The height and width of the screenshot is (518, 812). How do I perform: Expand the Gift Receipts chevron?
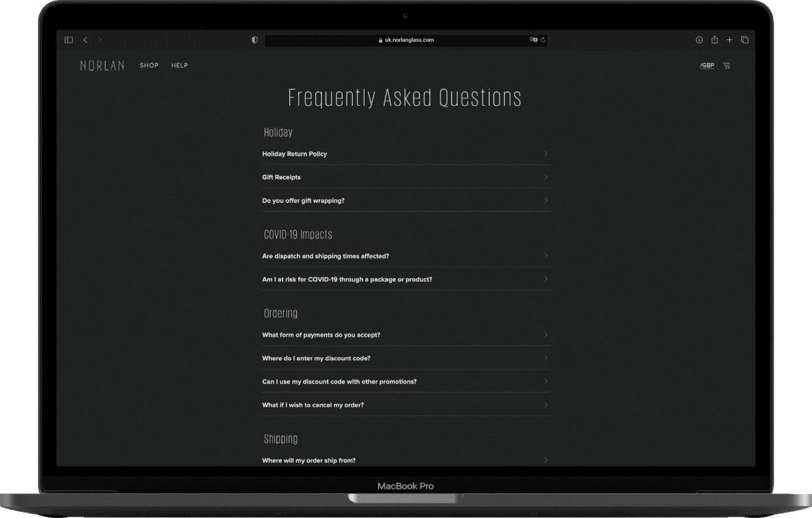point(546,177)
